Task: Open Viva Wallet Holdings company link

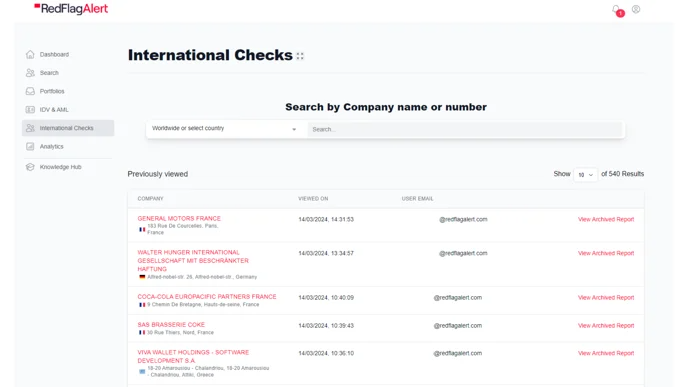Action: (193, 356)
